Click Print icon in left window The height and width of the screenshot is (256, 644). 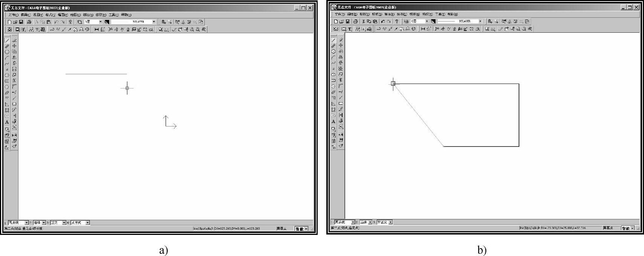click(x=29, y=22)
